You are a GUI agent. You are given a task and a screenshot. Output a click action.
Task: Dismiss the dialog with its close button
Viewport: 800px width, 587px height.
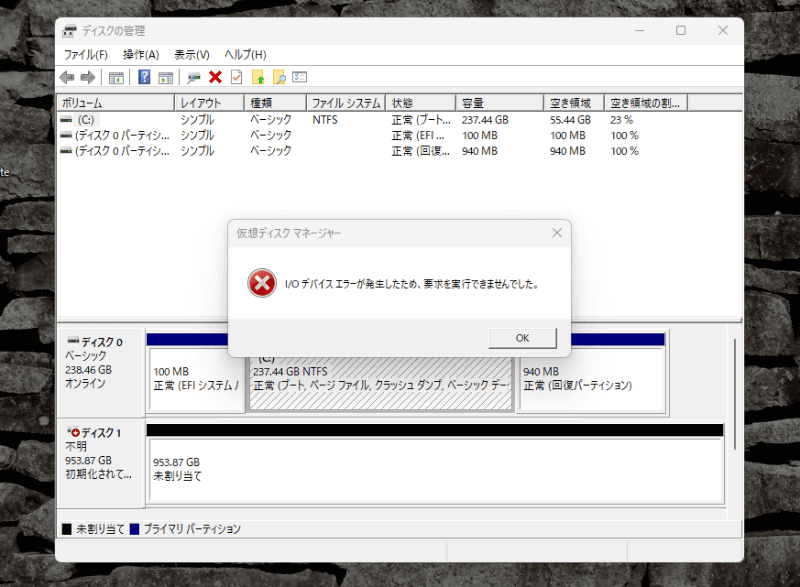557,233
